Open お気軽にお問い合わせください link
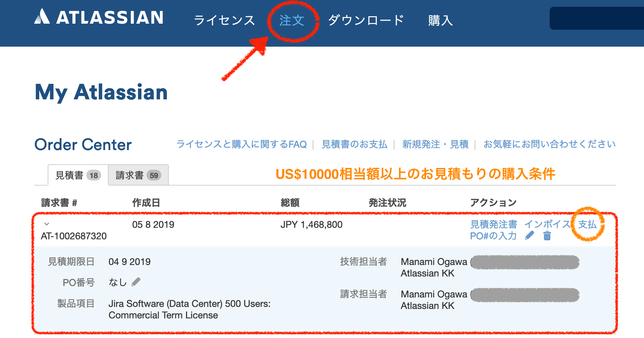Image resolution: width=644 pixels, height=338 pixels. click(x=550, y=144)
